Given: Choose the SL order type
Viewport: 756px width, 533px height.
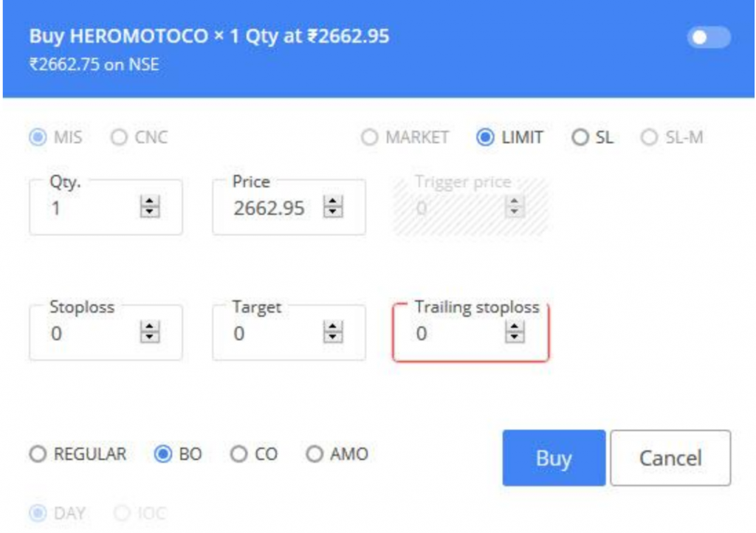Looking at the screenshot, I should pos(580,137).
